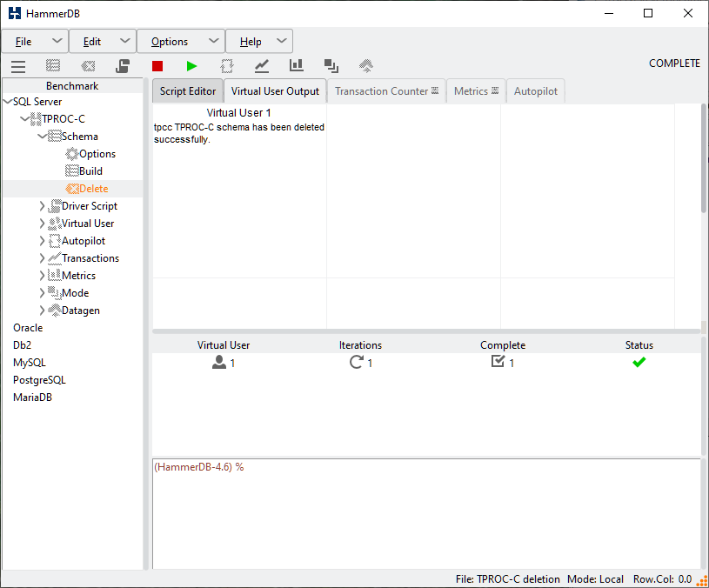Collapse the SQL Server tree node
This screenshot has width=709, height=588.
pos(8,102)
